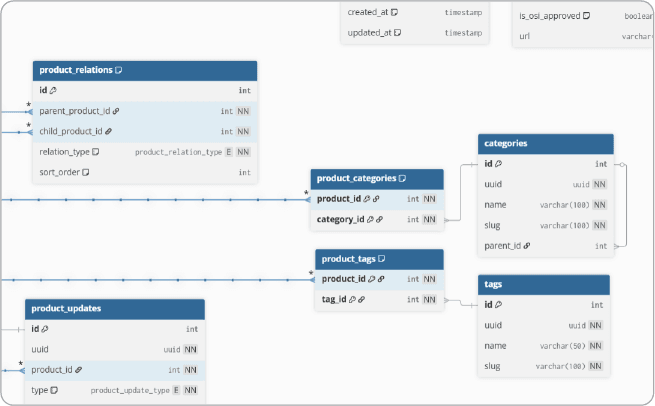This screenshot has height=406, width=655.
Task: Click the link icon beside categories parent_id
Action: [526, 245]
